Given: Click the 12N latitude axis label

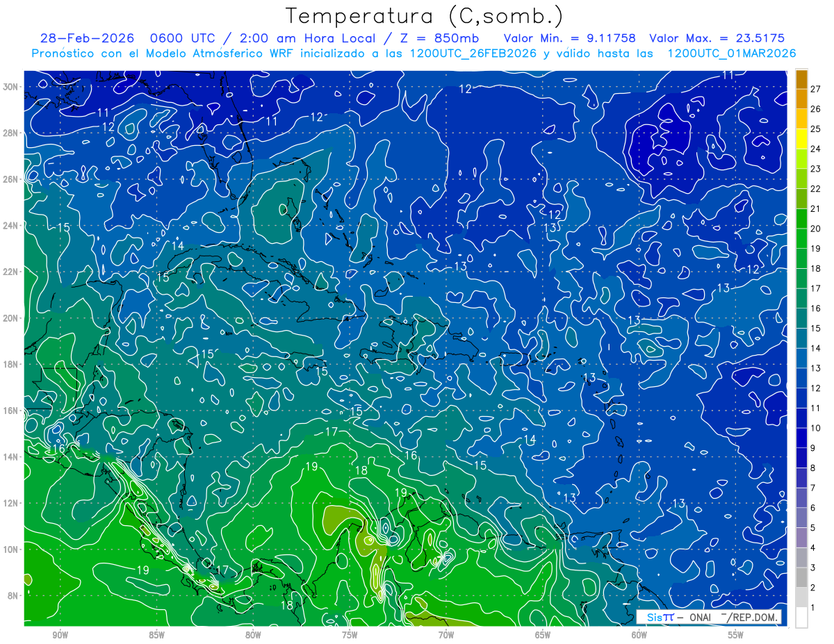Looking at the screenshot, I should pos(12,503).
